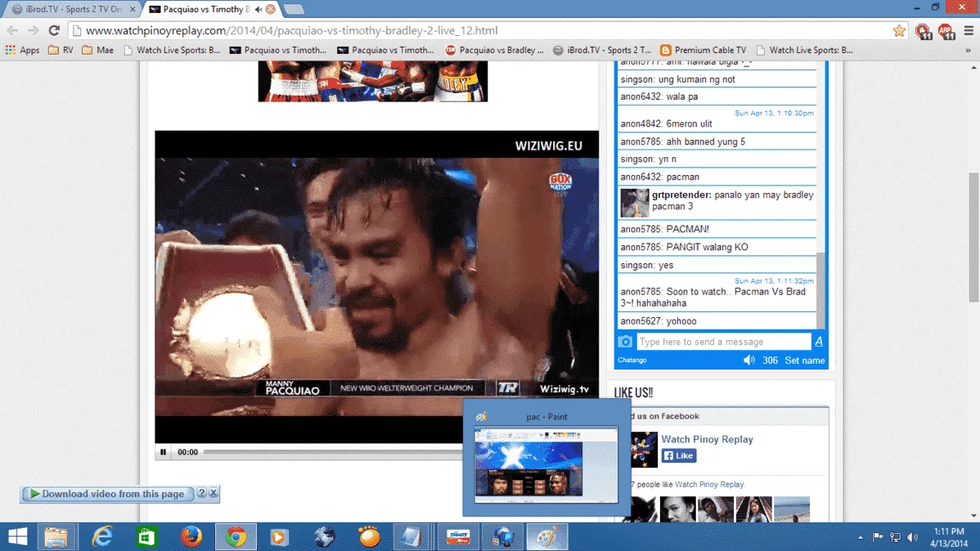Open first Watch Live Sports bookmark
980x551 pixels.
(x=172, y=50)
